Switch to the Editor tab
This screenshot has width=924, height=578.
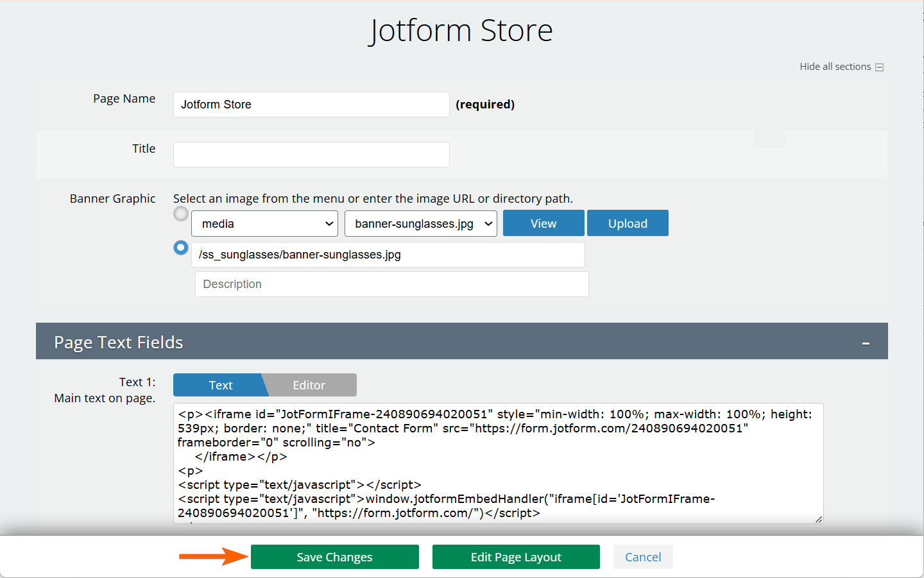tap(309, 386)
